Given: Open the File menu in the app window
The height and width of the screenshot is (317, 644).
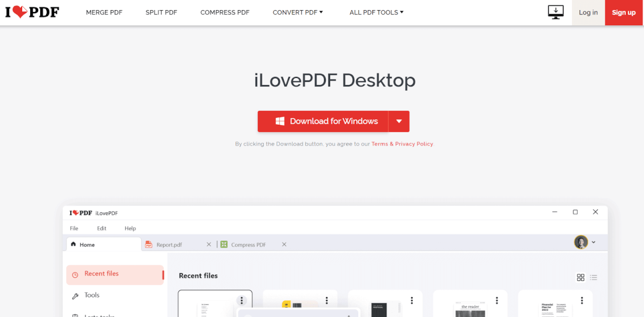Looking at the screenshot, I should click(x=74, y=228).
